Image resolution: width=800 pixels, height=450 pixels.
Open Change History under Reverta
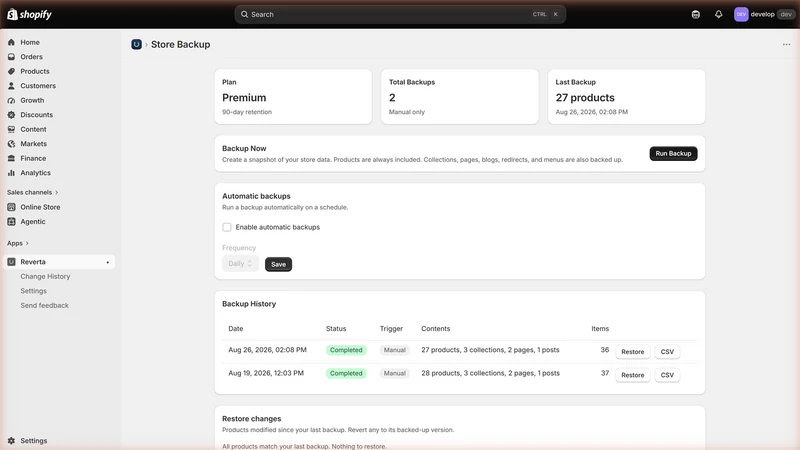(x=45, y=277)
